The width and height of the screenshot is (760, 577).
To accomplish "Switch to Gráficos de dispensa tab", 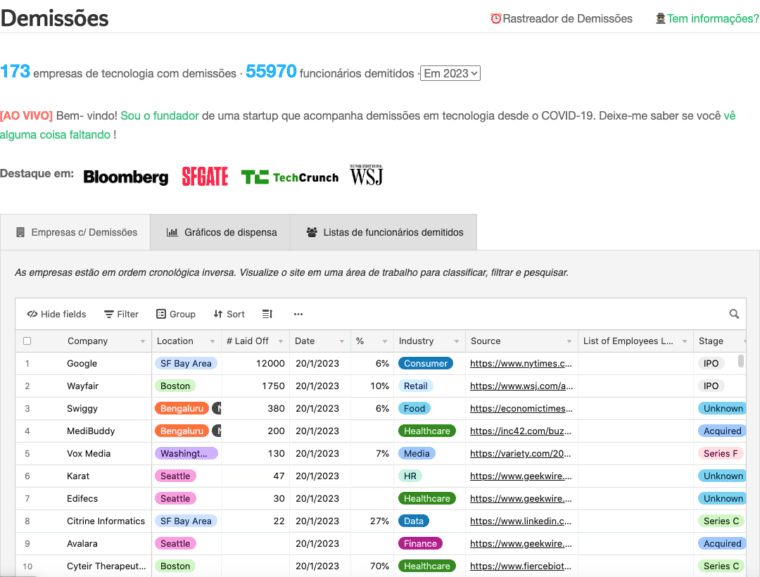I will 221,232.
